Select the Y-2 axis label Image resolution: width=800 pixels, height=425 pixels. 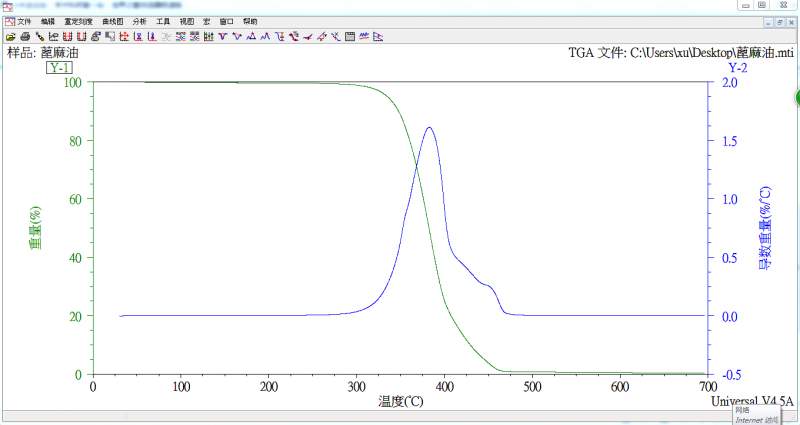point(737,68)
